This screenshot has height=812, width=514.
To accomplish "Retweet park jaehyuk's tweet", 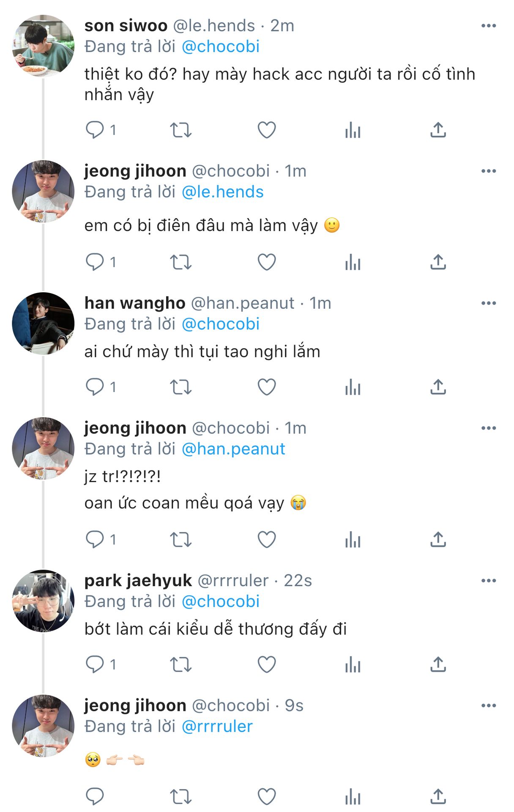I will [180, 664].
